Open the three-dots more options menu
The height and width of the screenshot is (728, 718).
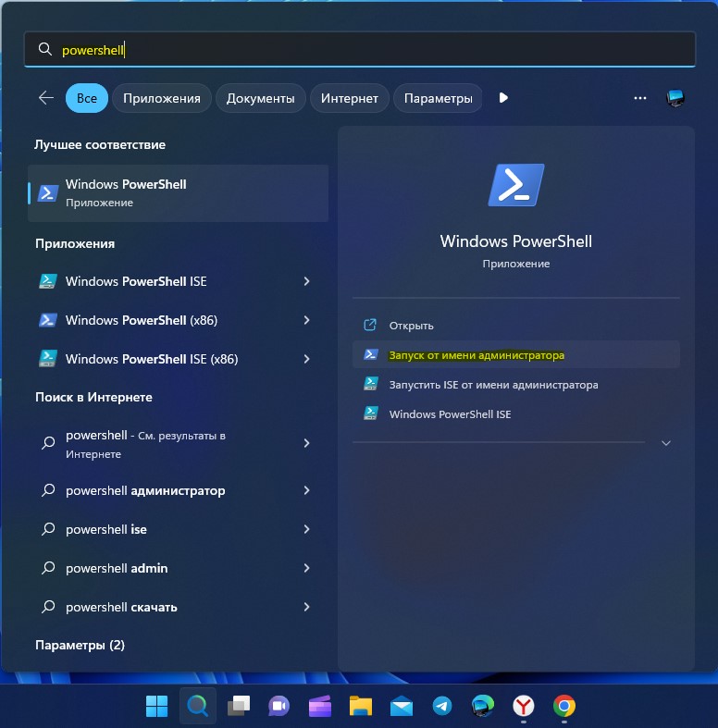click(640, 98)
